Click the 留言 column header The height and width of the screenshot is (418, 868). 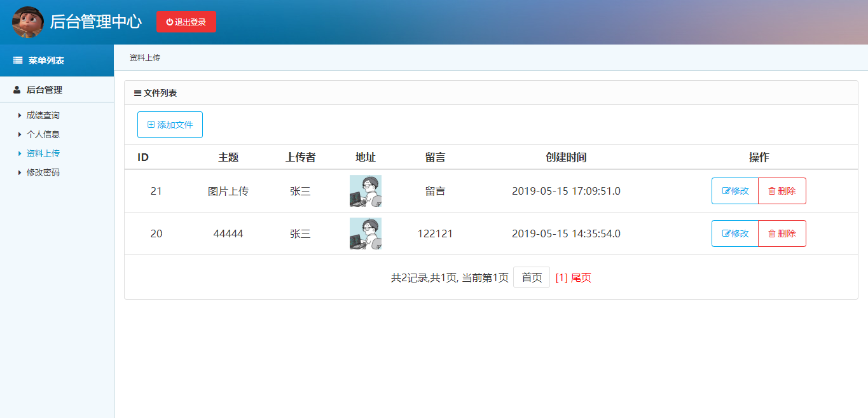[436, 157]
